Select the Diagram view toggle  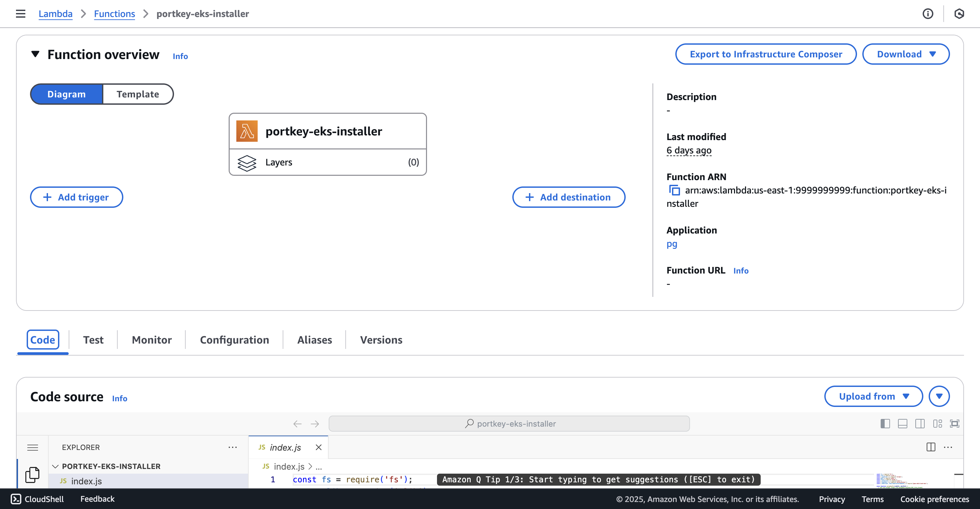point(67,94)
